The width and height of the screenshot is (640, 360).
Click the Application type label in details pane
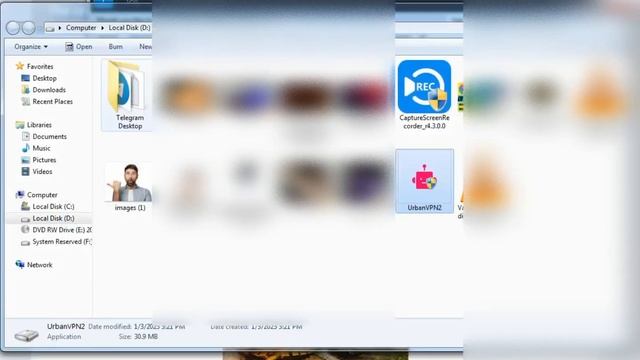(x=64, y=337)
